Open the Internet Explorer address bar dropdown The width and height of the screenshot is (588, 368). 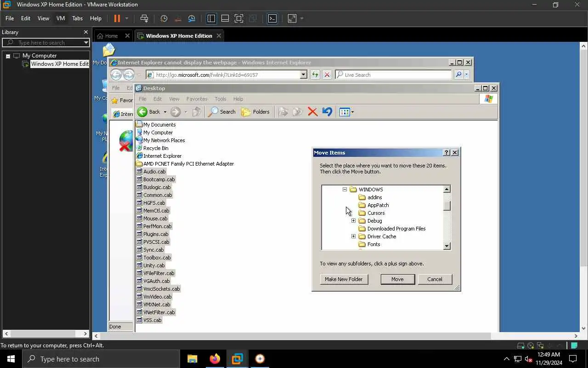coord(303,75)
